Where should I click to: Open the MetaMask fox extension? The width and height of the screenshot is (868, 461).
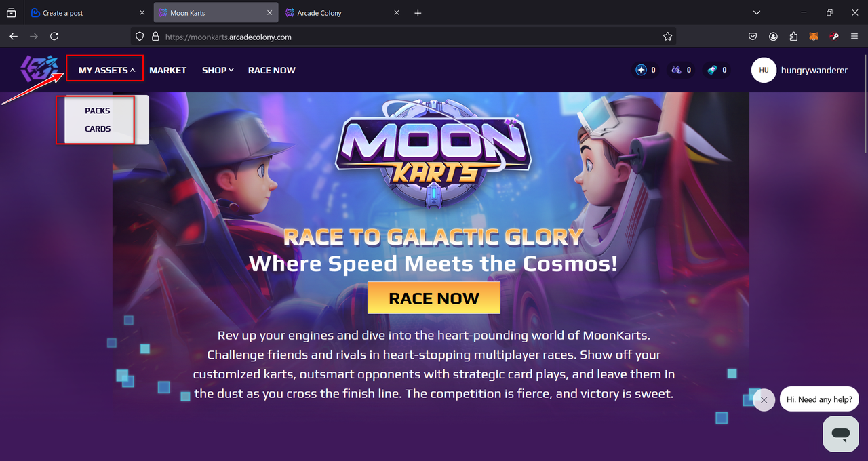coord(814,37)
